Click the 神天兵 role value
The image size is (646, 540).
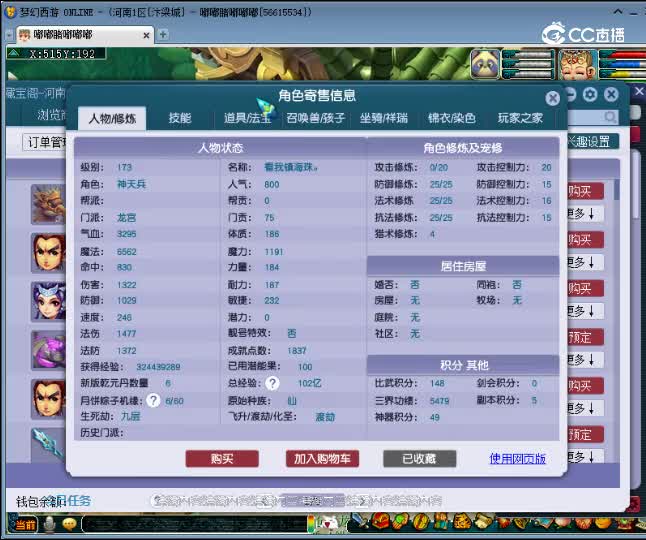[131, 184]
